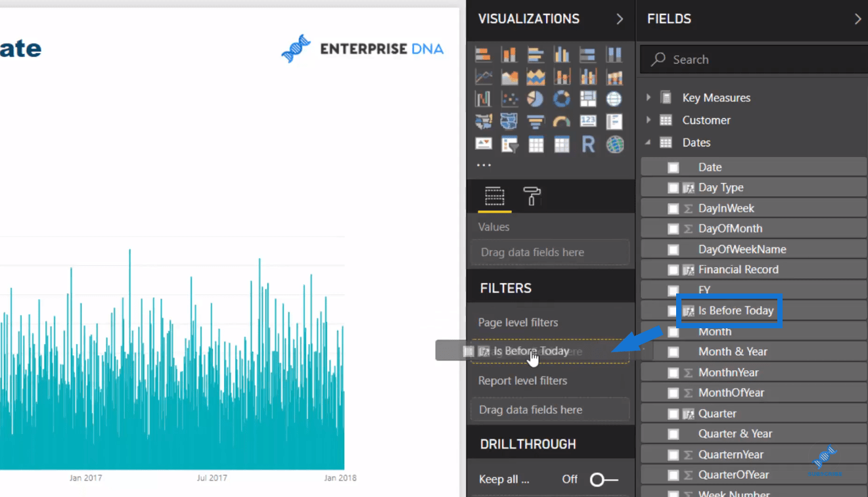Image resolution: width=868 pixels, height=497 pixels.
Task: Click the Quarter field name
Action: tap(718, 414)
